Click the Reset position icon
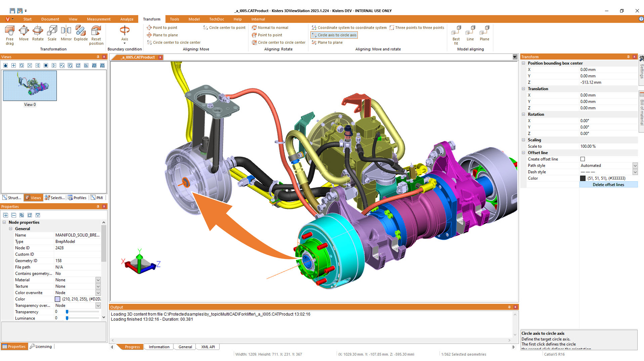The image size is (644, 361). point(96,35)
